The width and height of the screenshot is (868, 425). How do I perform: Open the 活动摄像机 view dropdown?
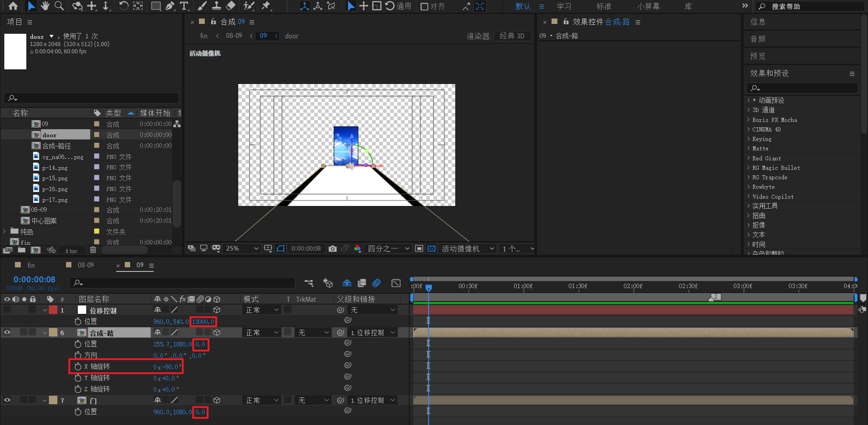(467, 248)
